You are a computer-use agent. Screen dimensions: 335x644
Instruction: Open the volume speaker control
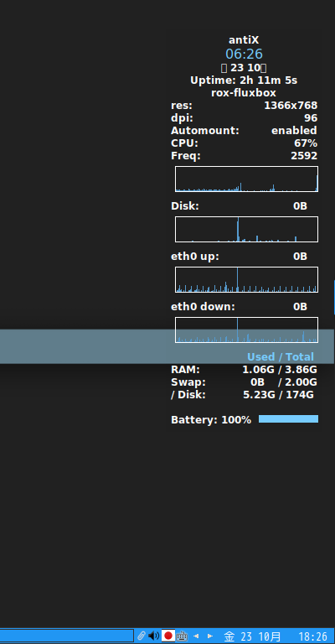pyautogui.click(x=154, y=636)
